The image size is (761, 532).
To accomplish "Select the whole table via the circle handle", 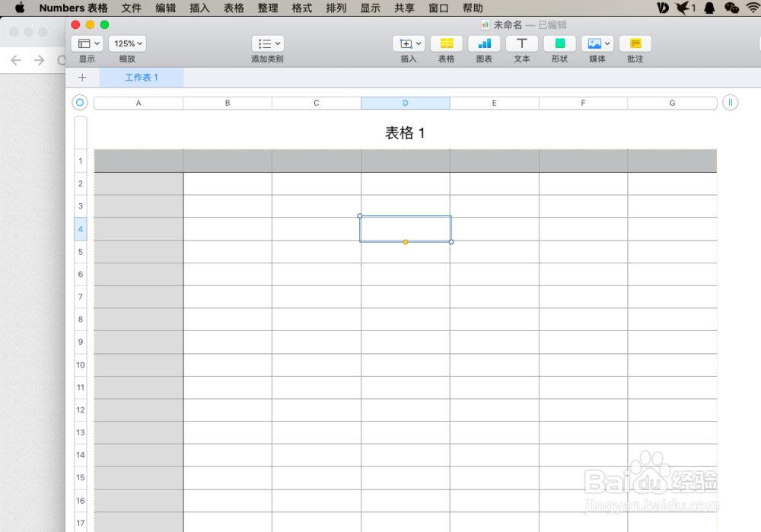I will pos(79,102).
